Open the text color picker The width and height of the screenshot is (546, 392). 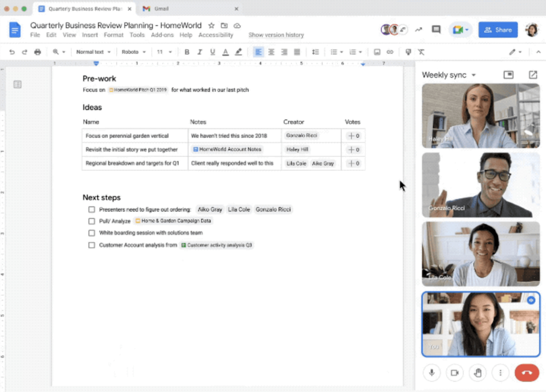[x=225, y=52]
